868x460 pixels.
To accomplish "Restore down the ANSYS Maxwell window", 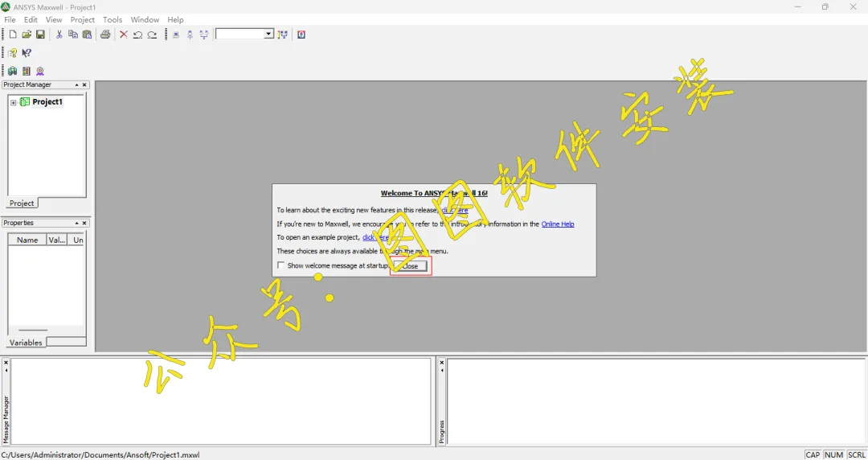I will (x=825, y=6).
